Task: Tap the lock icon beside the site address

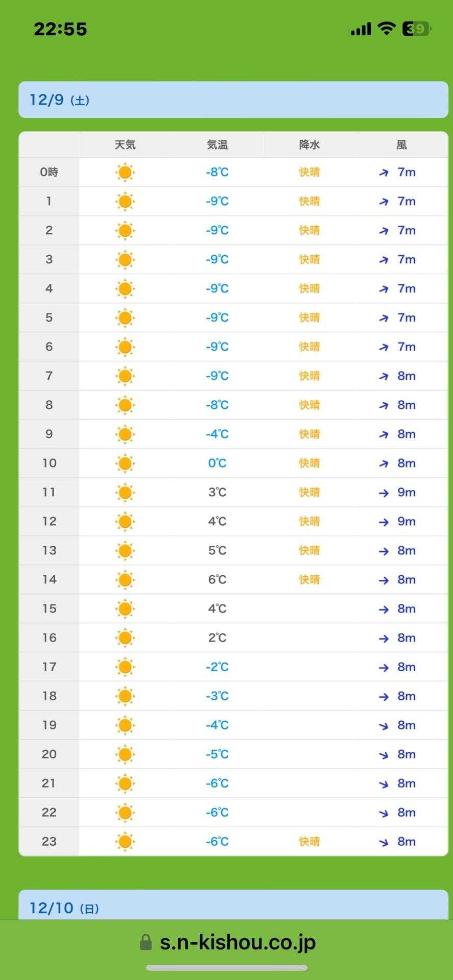Action: coord(146,942)
